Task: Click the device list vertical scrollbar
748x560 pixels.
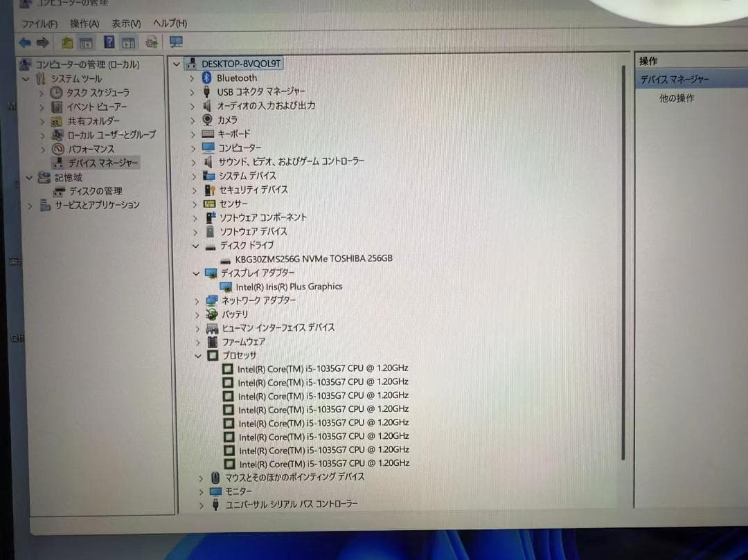Action: pos(623,263)
